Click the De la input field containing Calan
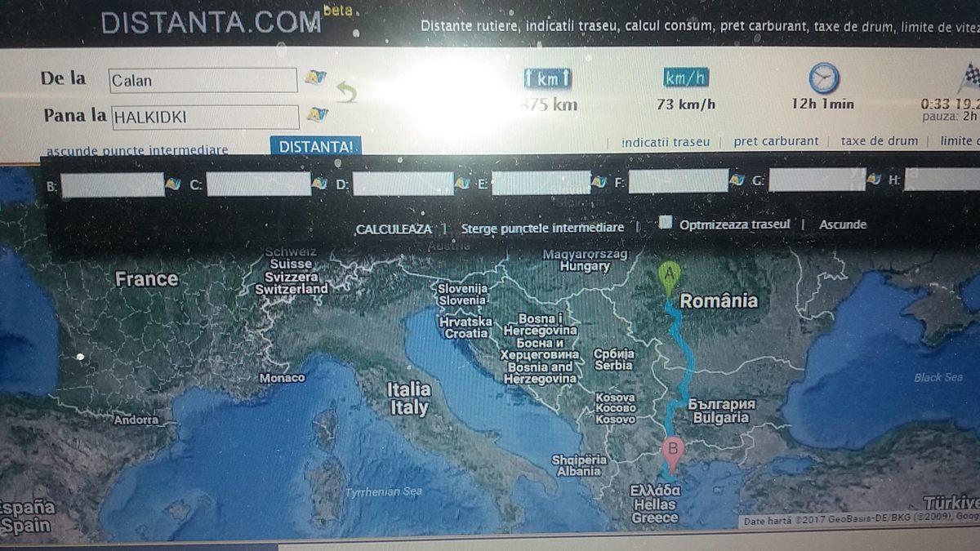980x551 pixels. [203, 80]
